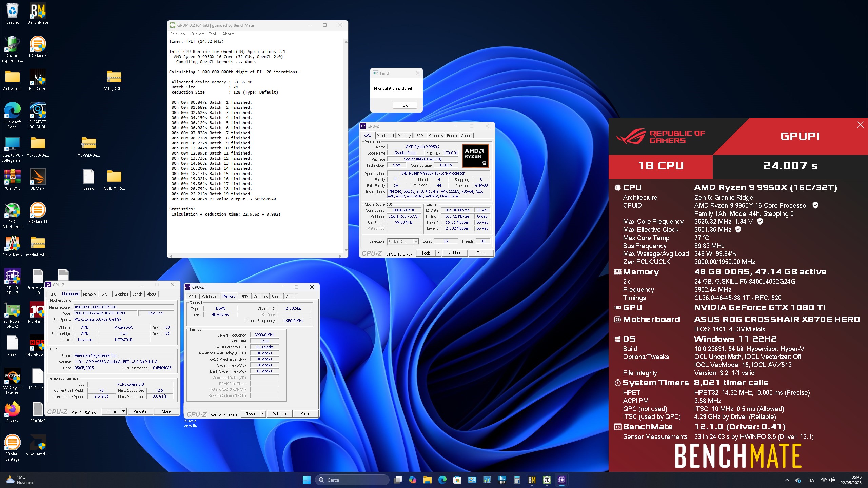
Task: Click the DRAM Frequency value 3900.0 MHz
Action: point(264,335)
